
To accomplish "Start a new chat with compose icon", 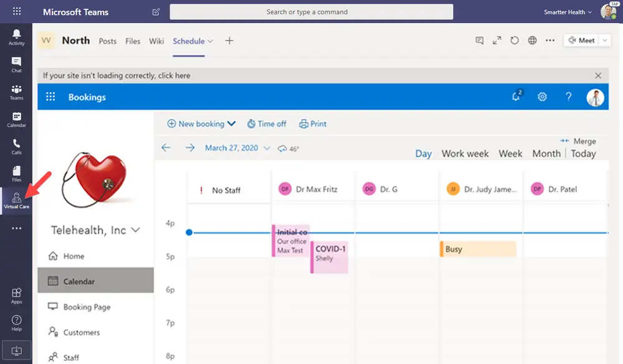I will click(156, 12).
